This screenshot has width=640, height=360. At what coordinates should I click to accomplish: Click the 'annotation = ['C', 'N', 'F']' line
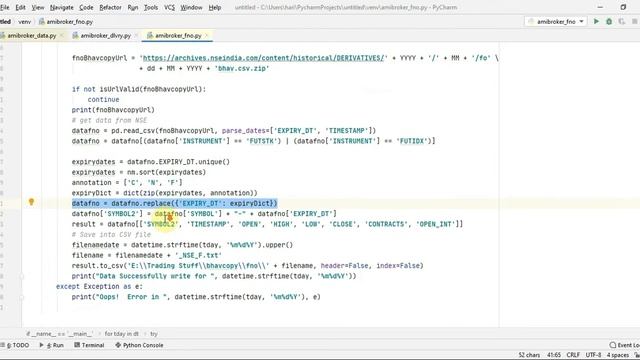coord(127,182)
